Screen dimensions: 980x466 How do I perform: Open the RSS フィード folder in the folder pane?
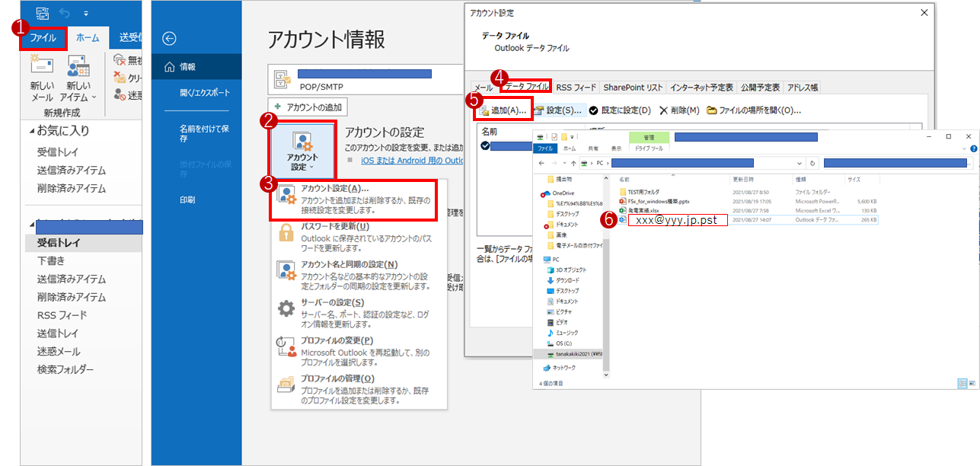pos(62,315)
